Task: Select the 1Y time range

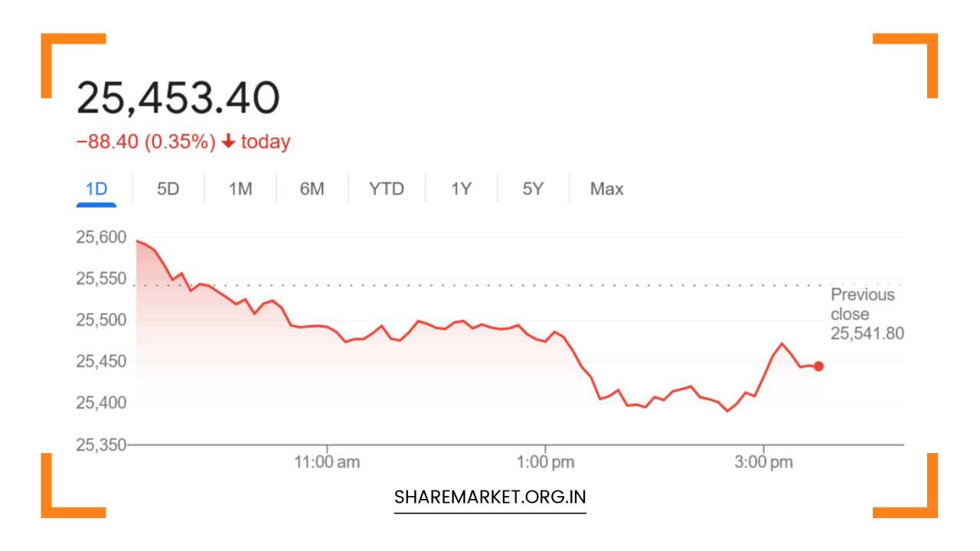Action: (x=460, y=188)
